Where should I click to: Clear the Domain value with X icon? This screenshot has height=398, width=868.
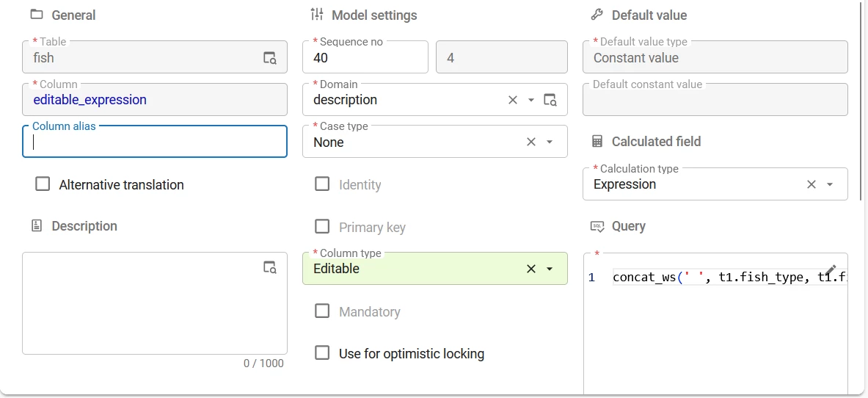[513, 100]
